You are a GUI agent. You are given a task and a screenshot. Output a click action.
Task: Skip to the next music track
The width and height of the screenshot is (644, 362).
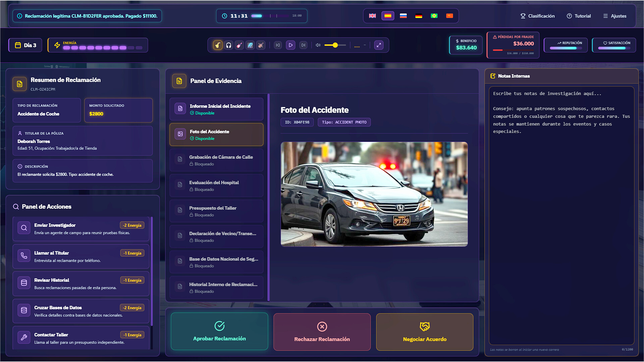click(303, 45)
